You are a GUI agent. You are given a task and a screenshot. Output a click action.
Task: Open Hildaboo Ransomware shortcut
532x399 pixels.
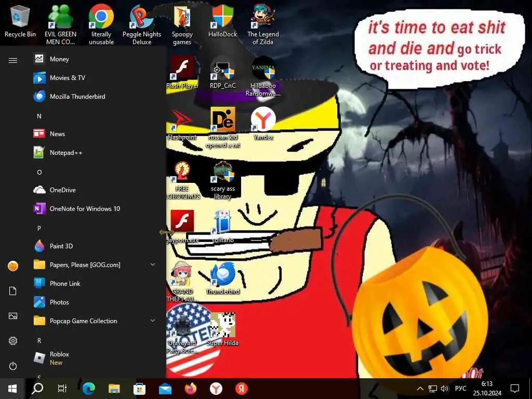[263, 77]
